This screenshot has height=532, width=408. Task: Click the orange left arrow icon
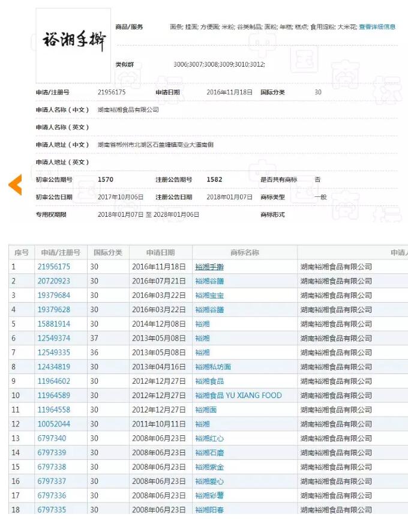15,185
